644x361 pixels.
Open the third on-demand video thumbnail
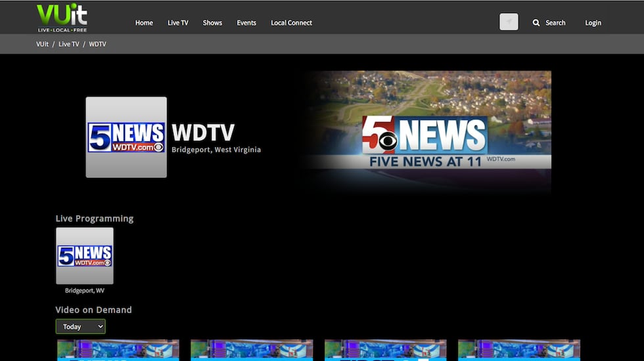coord(385,350)
